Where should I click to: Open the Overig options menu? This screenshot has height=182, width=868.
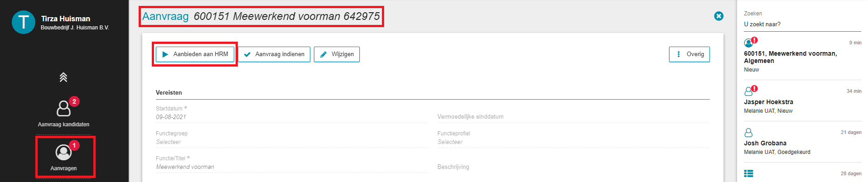click(x=689, y=54)
